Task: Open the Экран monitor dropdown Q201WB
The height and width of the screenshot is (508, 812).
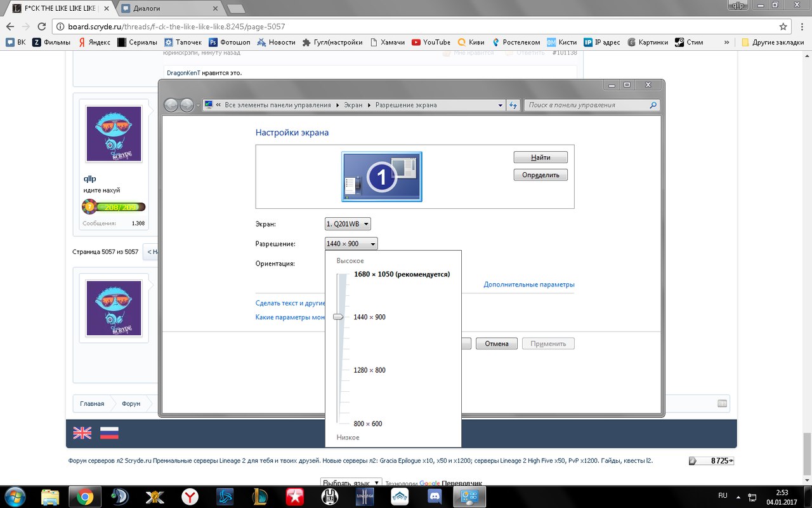Action: (348, 224)
